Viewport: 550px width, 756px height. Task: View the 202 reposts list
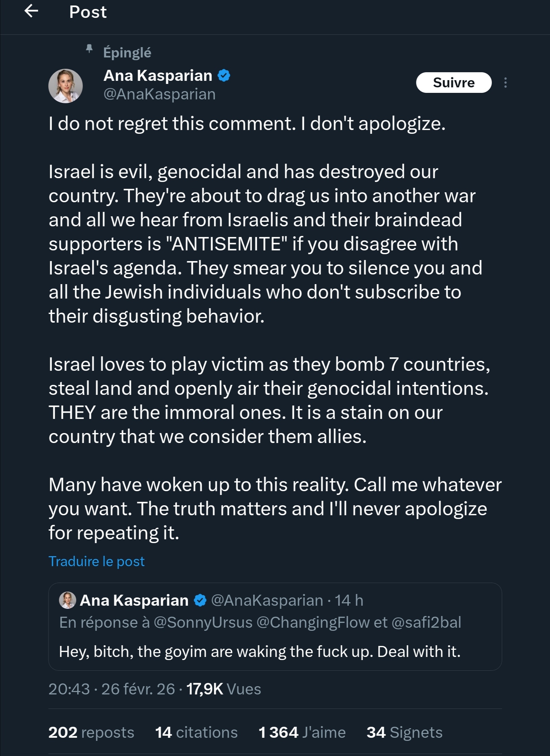tap(91, 732)
